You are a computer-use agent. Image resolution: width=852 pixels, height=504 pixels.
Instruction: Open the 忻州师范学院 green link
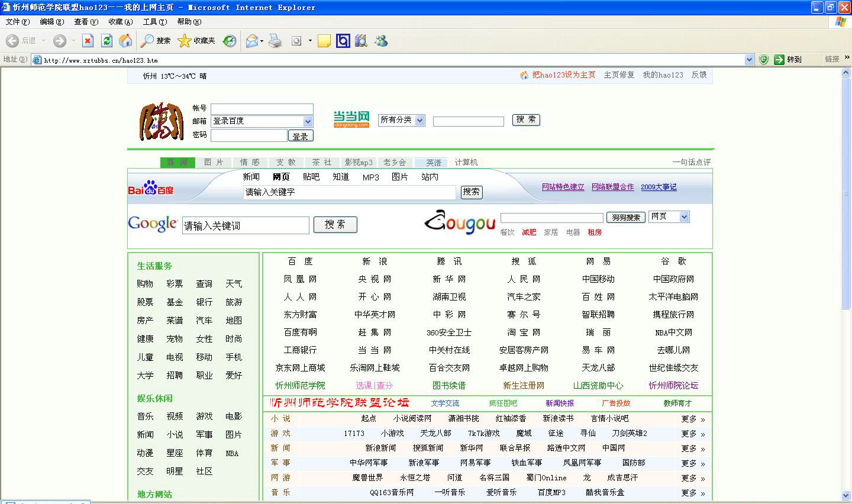[x=300, y=386]
